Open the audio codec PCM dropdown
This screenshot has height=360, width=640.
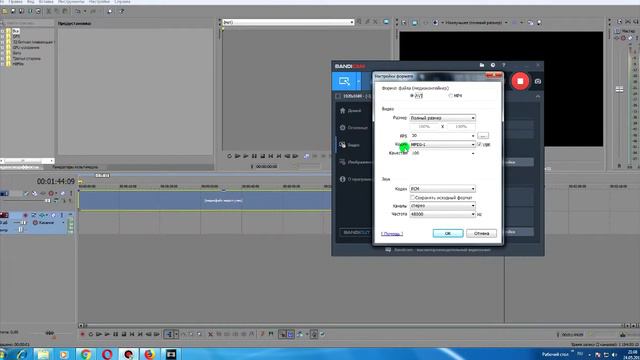[x=442, y=189]
